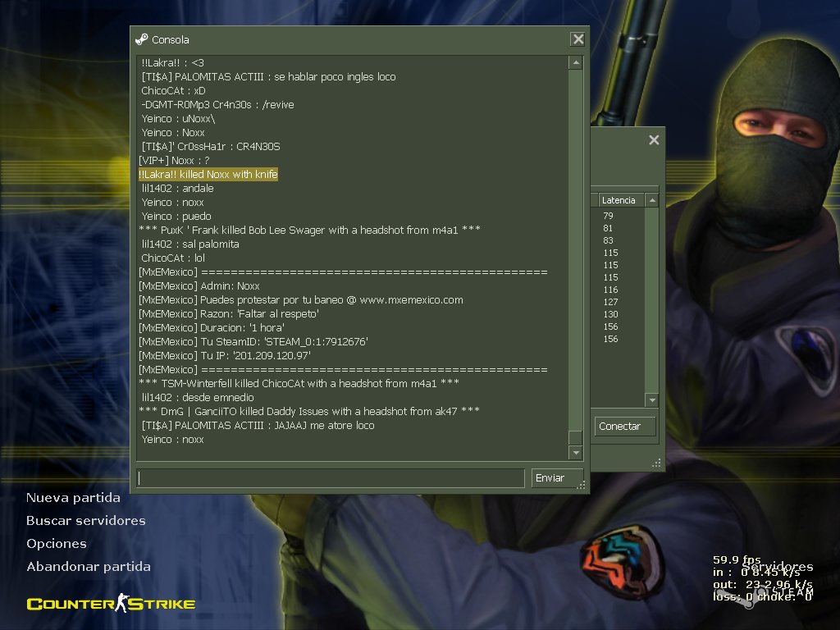Click the line "[TI$A]' Cr0ssHa1r : CR4N30S"
The width and height of the screenshot is (840, 630).
211,146
